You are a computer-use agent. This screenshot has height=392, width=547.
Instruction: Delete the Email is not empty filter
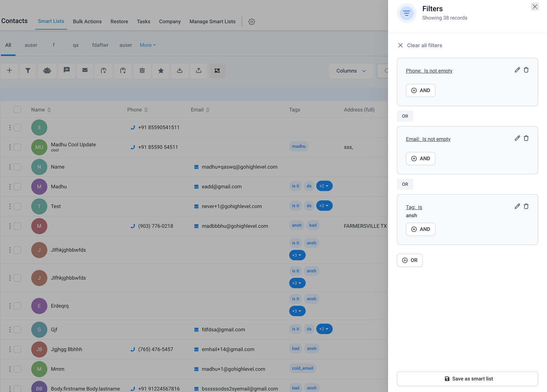(x=526, y=138)
